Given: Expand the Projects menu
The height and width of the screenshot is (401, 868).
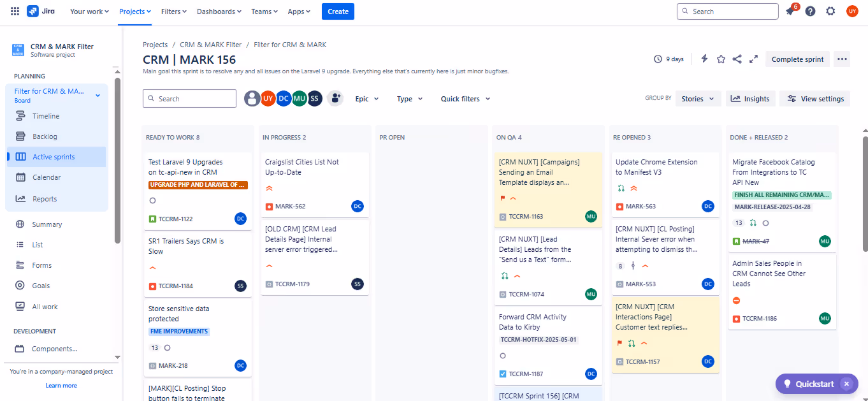Looking at the screenshot, I should (x=135, y=11).
